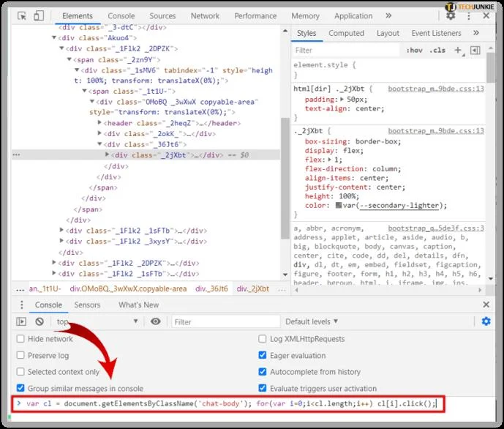Show the console sidebar icon
The width and height of the screenshot is (504, 429).
pos(21,321)
